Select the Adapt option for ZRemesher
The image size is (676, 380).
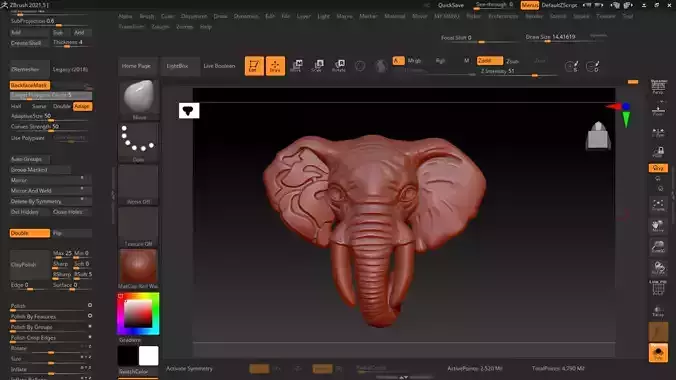click(x=82, y=106)
